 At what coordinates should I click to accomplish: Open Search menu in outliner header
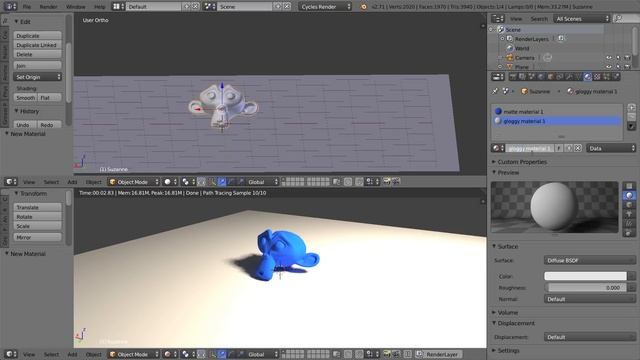[539, 19]
